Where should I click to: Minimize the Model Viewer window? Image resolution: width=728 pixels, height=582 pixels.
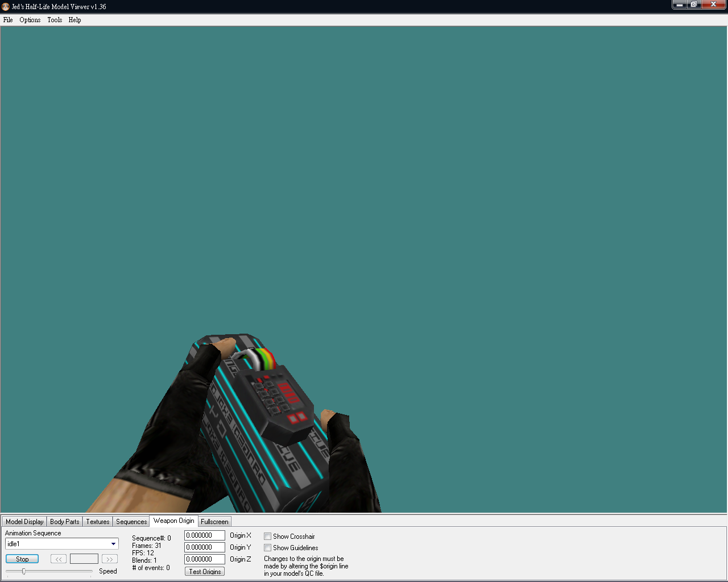[x=679, y=5]
